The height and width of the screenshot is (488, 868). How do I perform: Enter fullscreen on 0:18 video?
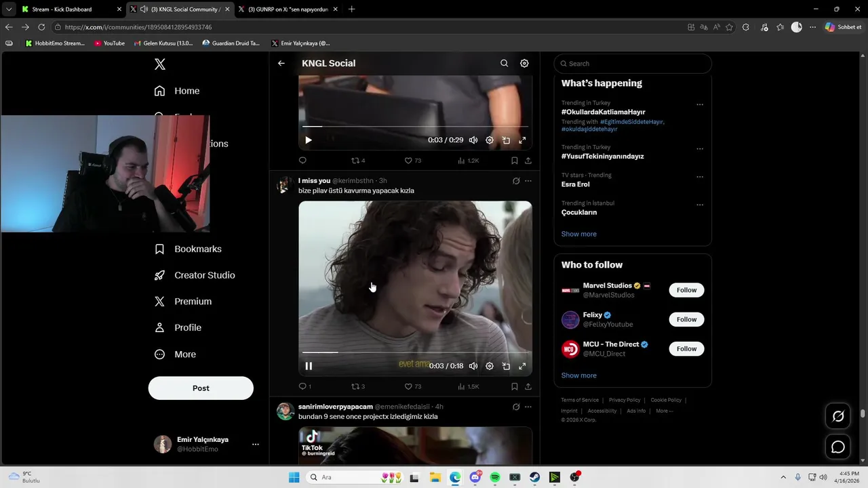click(x=522, y=366)
